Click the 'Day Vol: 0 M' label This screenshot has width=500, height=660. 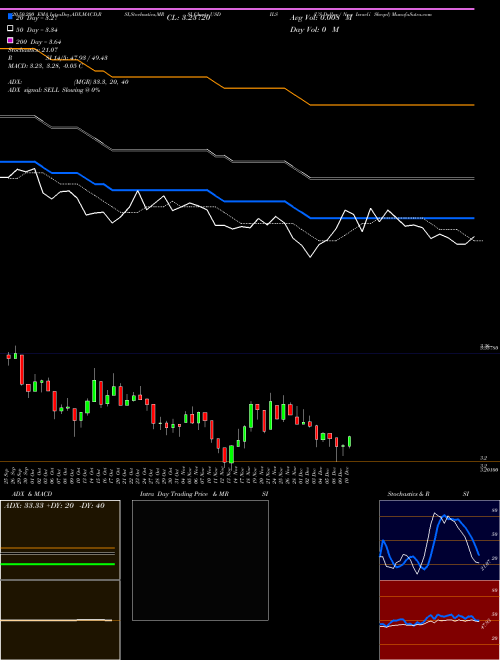(x=314, y=30)
